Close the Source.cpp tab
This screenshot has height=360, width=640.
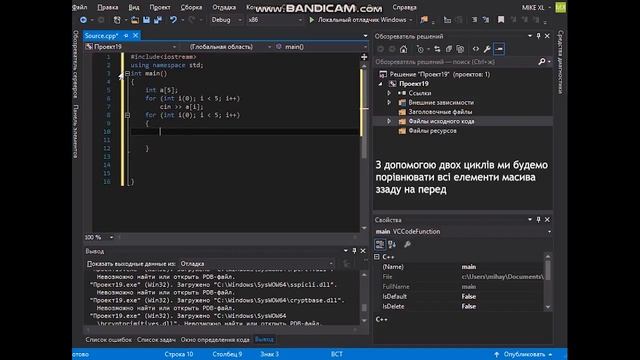click(x=136, y=36)
